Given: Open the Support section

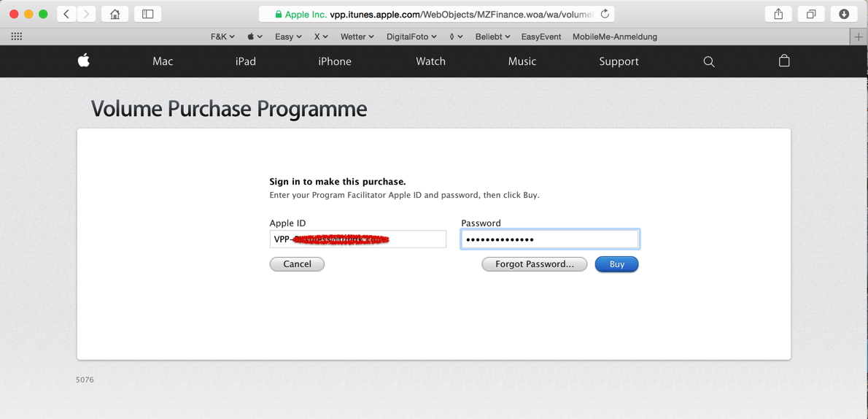Looking at the screenshot, I should [x=619, y=61].
